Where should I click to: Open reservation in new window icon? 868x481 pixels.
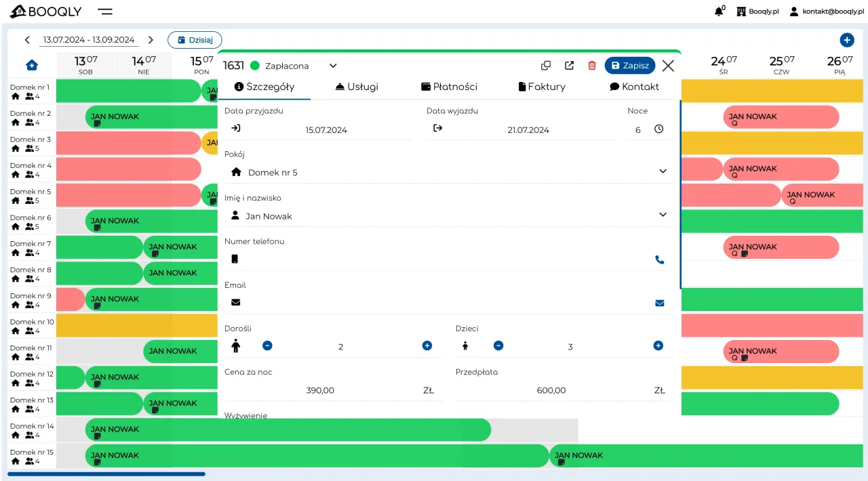pyautogui.click(x=570, y=66)
